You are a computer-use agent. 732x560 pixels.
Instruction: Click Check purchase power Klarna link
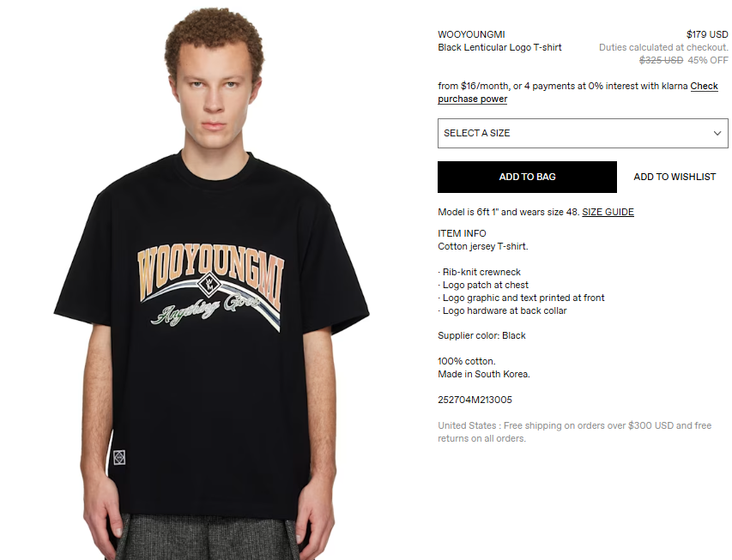click(578, 93)
